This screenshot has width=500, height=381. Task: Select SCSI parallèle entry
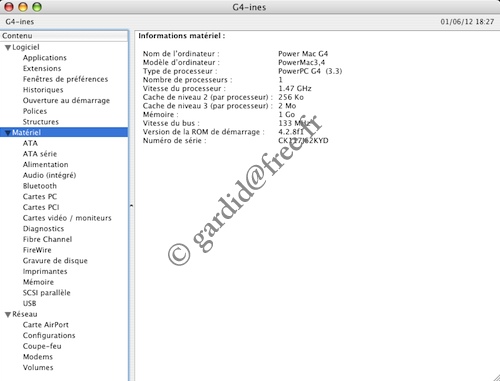tap(47, 293)
